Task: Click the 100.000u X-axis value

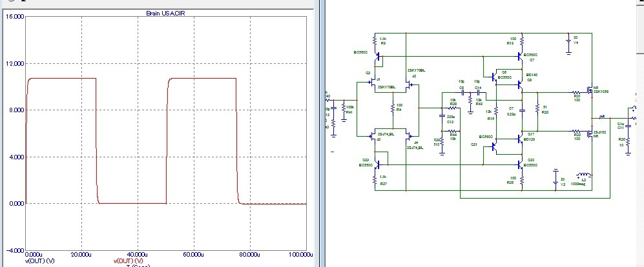Action: point(300,255)
